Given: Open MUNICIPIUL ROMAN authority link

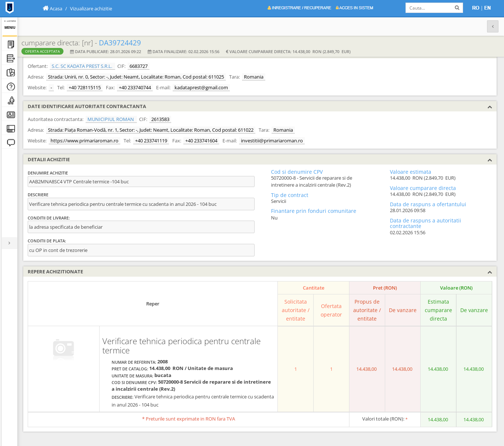Looking at the screenshot, I should (x=111, y=120).
